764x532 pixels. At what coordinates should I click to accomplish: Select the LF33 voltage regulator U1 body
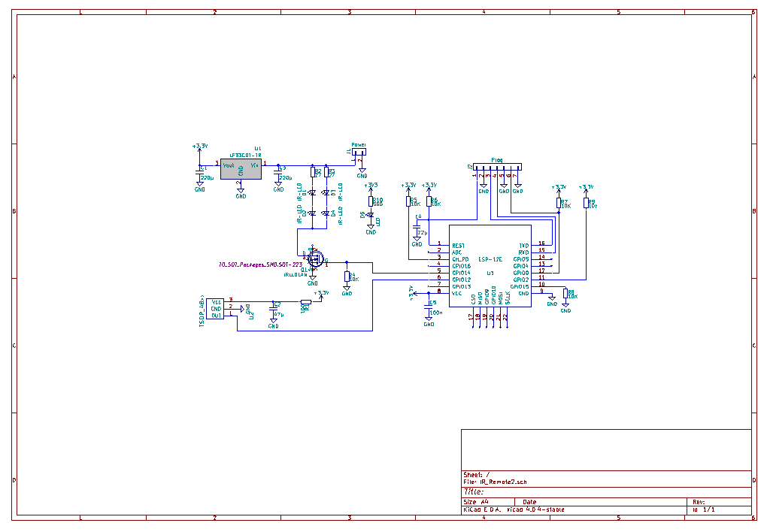pos(241,169)
